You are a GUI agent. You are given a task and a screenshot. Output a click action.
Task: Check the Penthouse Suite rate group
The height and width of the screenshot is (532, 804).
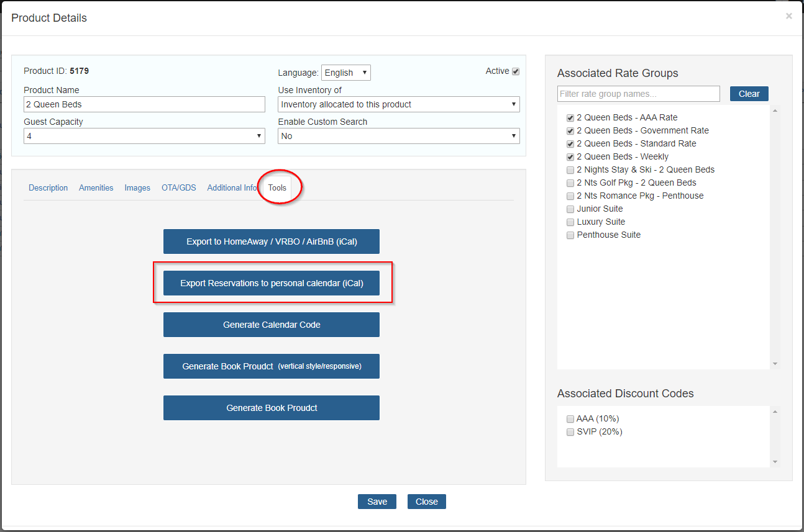click(570, 235)
